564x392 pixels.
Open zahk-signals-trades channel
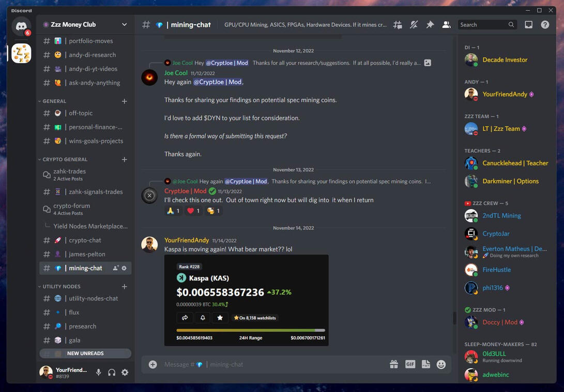coord(85,192)
